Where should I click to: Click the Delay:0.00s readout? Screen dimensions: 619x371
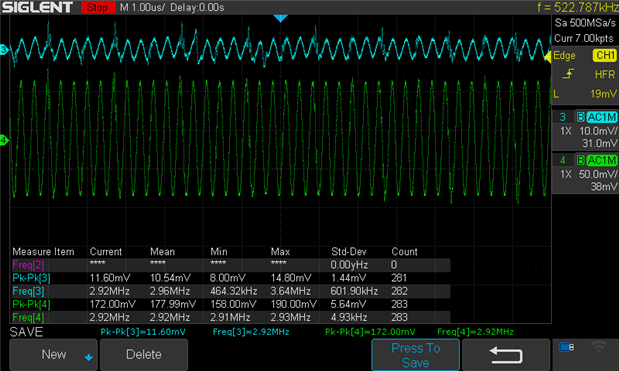tap(197, 7)
